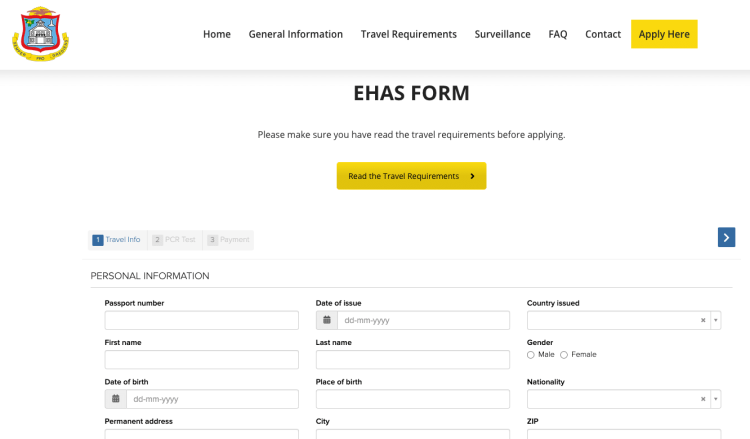
Task: Open the FAQ link in navigation
Action: coord(557,34)
